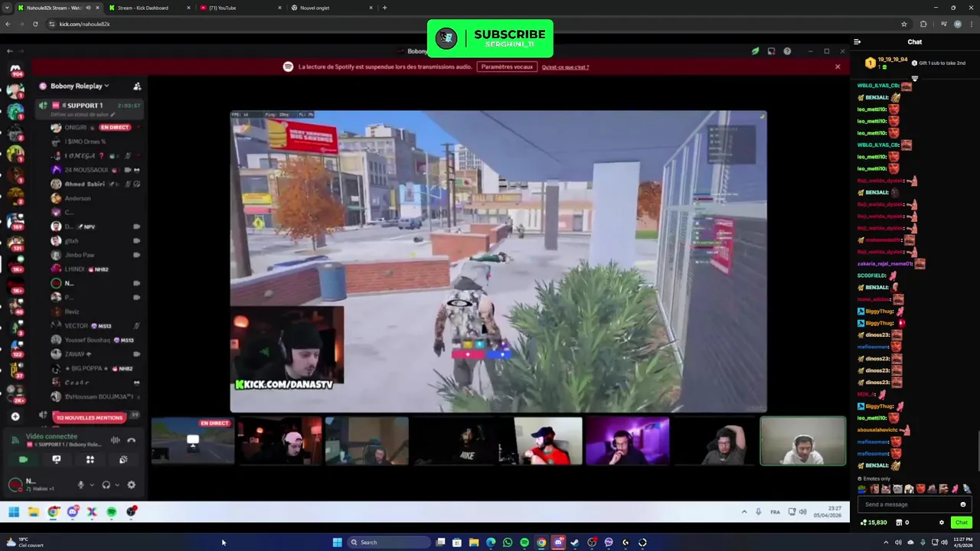Click chat username 19_19_19_94
Viewport: 980px width, 551px height.
(x=893, y=60)
